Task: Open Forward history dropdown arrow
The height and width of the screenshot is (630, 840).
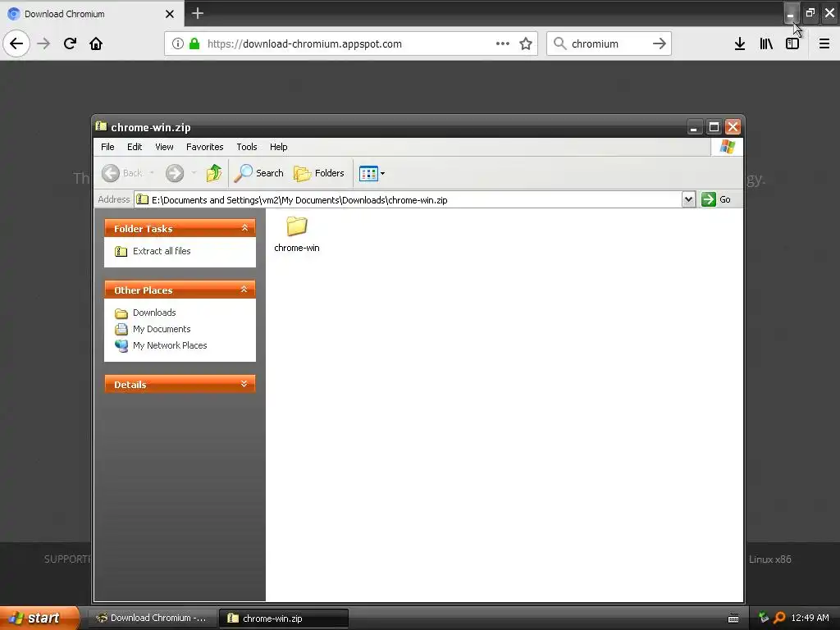Action: [x=194, y=172]
